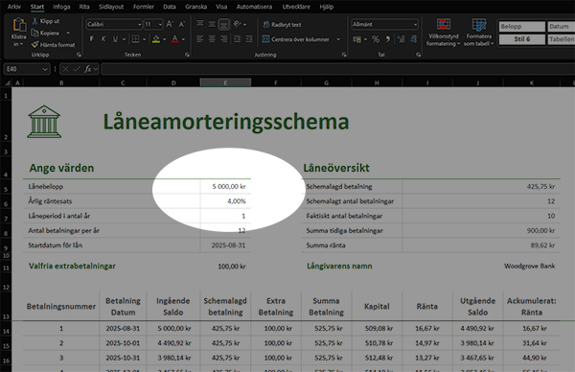The width and height of the screenshot is (575, 372).
Task: Apply yellow fill color to cell
Action: click(156, 39)
